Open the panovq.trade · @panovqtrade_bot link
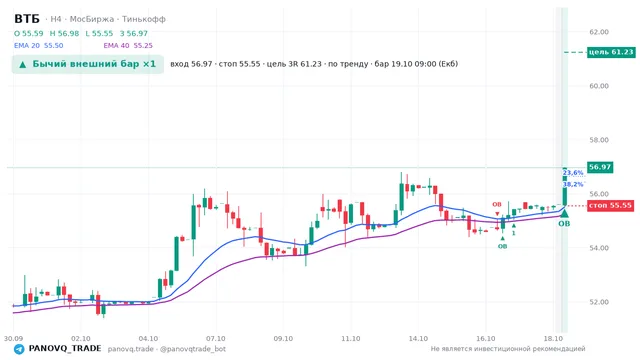This screenshot has width=640, height=360. 167,349
